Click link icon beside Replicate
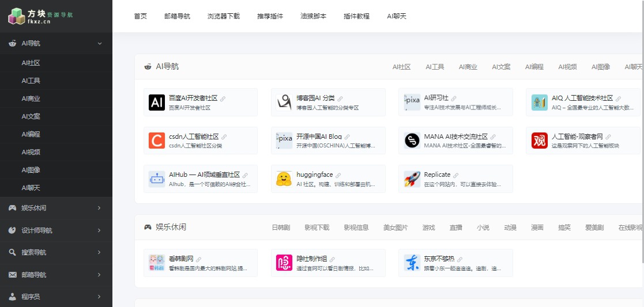This screenshot has width=644, height=307. pos(455,175)
